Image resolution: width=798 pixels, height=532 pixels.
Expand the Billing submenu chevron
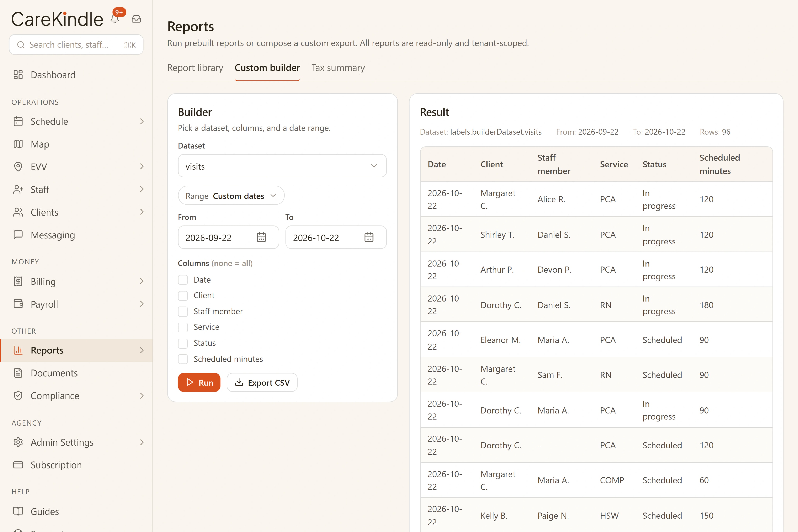142,281
